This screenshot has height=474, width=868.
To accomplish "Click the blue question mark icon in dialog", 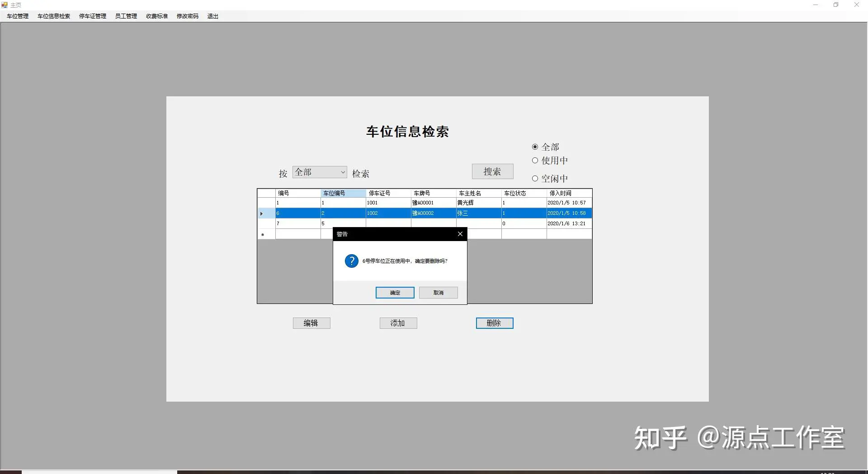I will [x=351, y=261].
